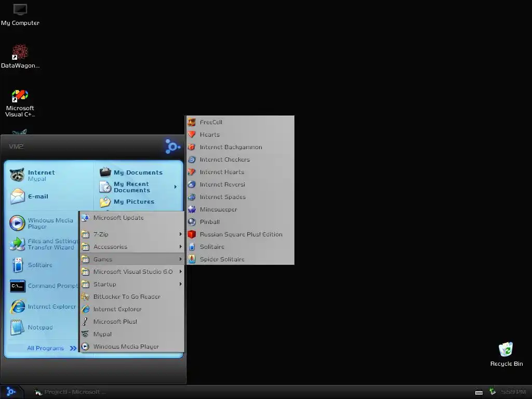
Task: Click the taskbar clock showing 5:59 PM
Action: click(513, 392)
